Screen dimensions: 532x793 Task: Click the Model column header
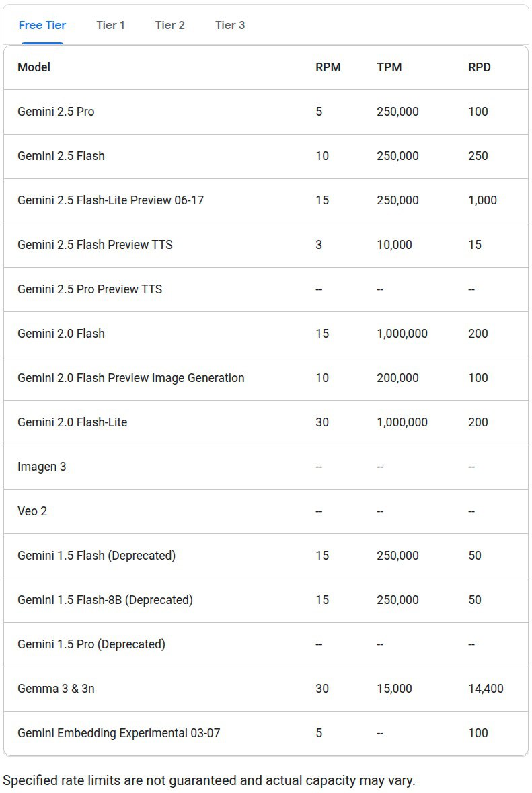coord(34,67)
